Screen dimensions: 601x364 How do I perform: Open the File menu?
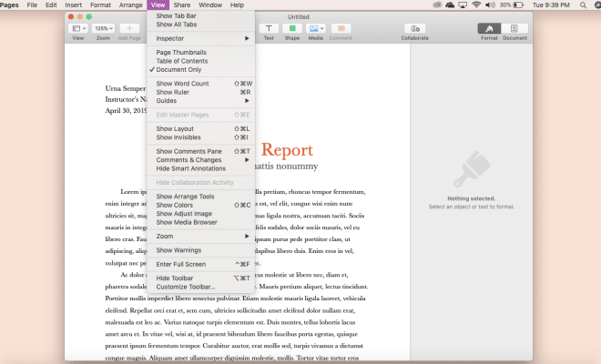tap(32, 5)
